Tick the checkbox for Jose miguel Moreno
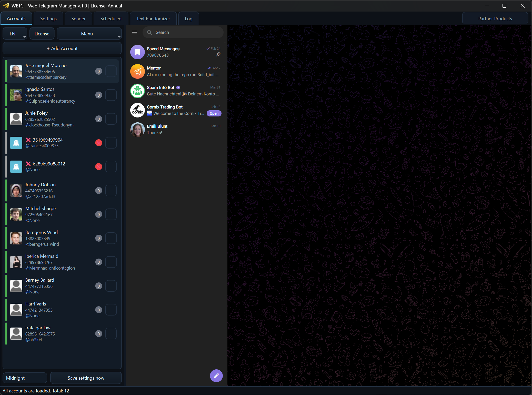 point(111,71)
